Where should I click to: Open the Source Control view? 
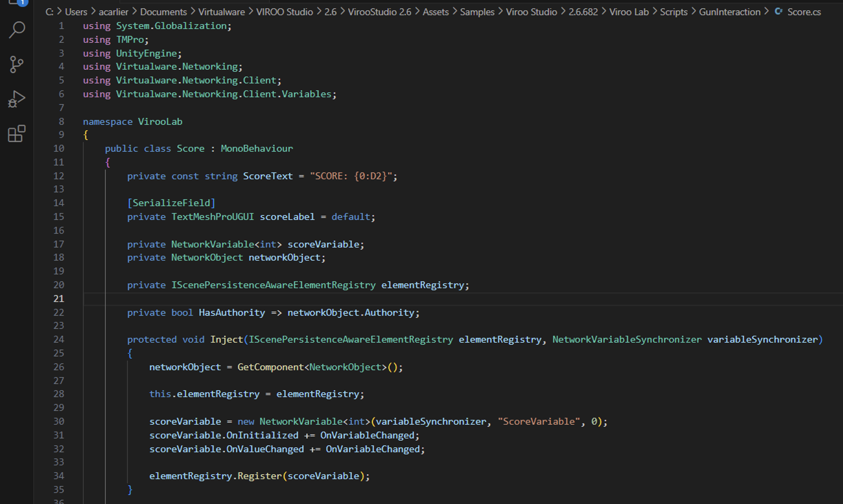point(17,64)
